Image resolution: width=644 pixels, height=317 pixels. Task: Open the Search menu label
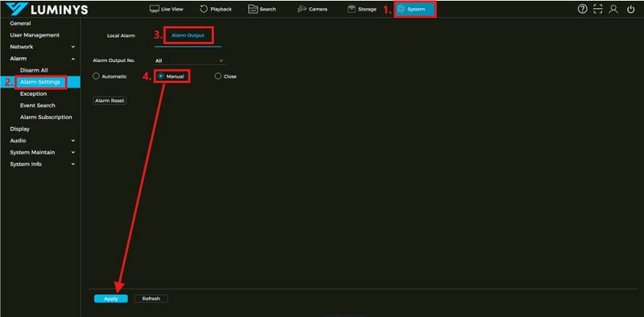(268, 9)
